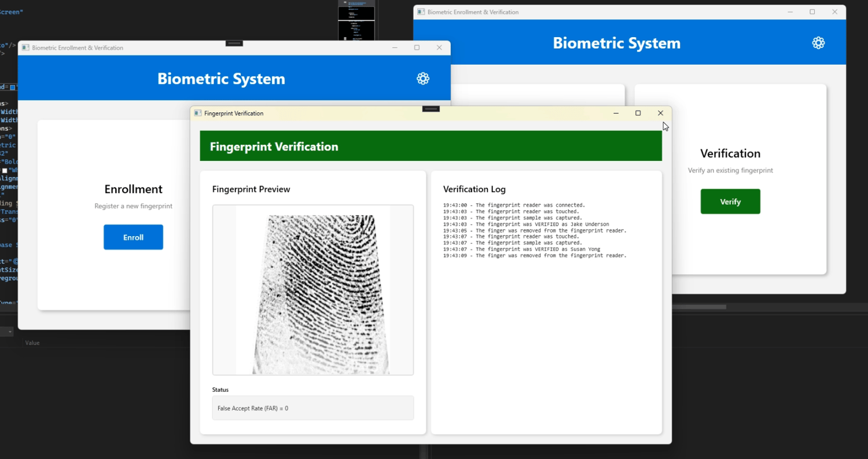Viewport: 868px width, 459px height.
Task: Click the Value column header in bottom panel
Action: (x=32, y=343)
